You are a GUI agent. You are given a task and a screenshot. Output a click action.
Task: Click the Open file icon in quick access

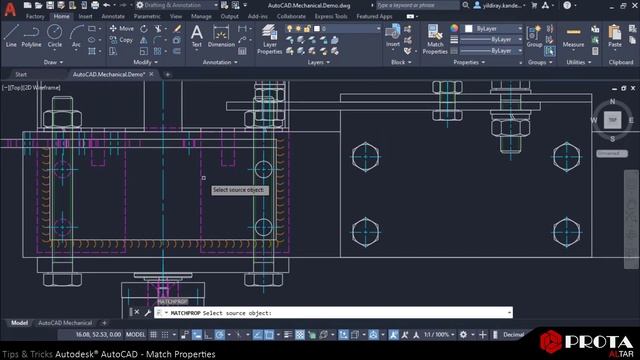(x=38, y=5)
